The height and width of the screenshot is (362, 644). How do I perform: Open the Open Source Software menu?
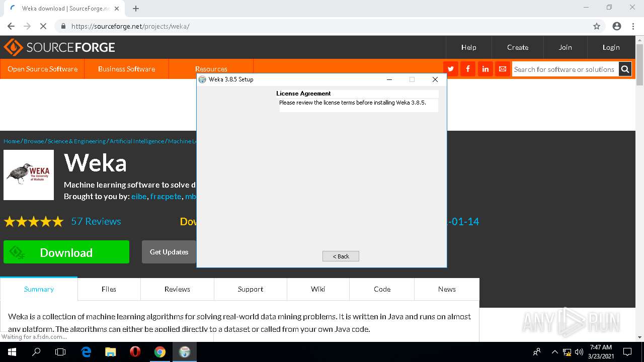pos(42,69)
